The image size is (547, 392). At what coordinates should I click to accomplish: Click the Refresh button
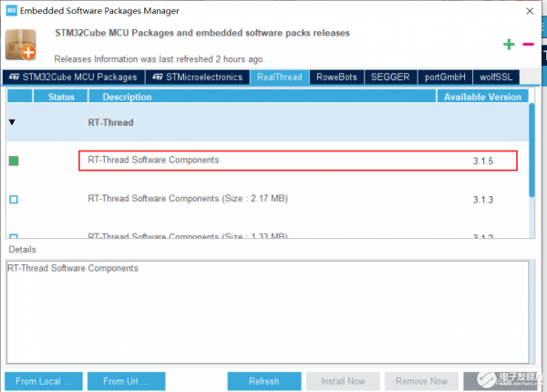(264, 381)
